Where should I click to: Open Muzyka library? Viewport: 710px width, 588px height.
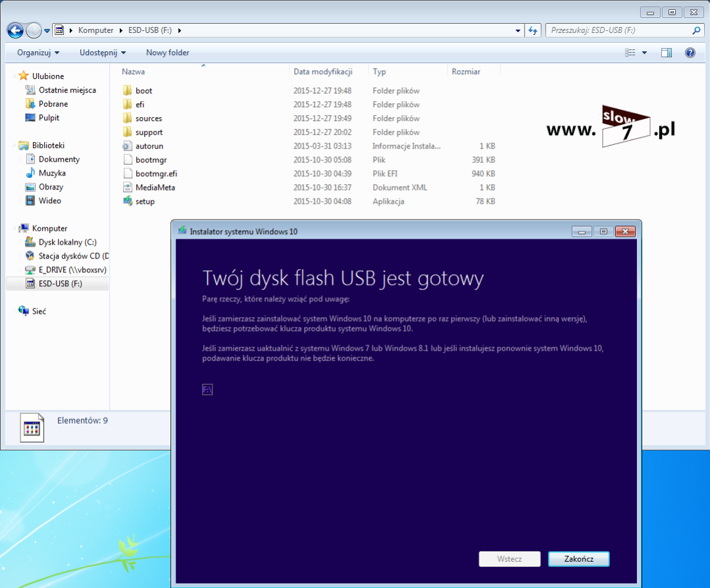(52, 173)
